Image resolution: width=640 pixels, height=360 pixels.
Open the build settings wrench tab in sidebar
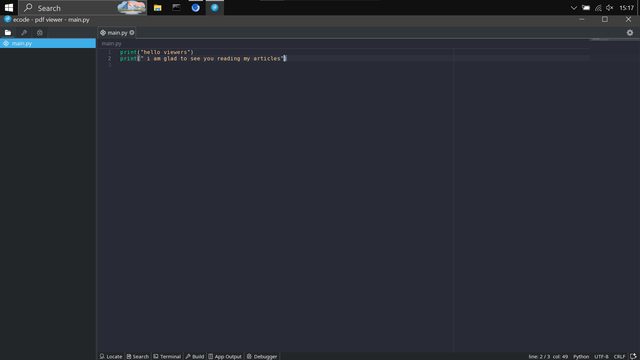click(24, 33)
